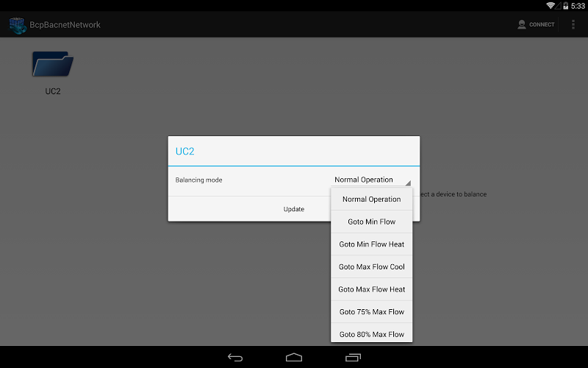Click the Connect person icon
This screenshot has height=368, width=588.
point(522,24)
